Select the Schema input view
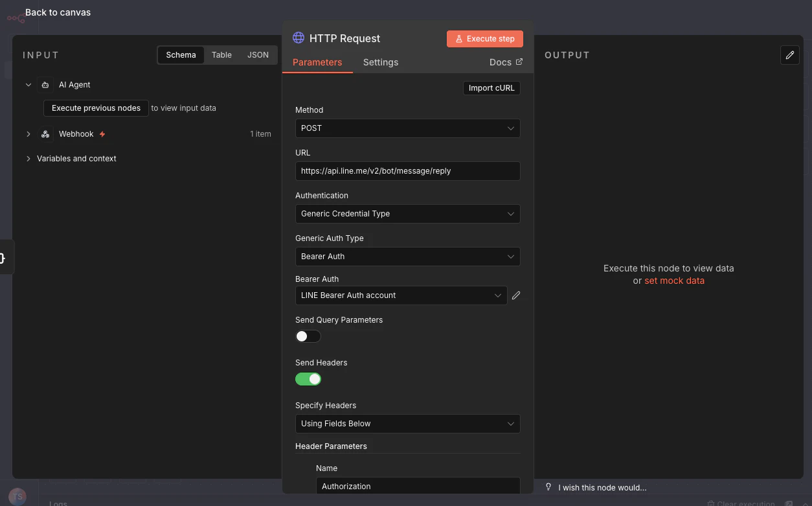812x506 pixels. click(x=181, y=55)
